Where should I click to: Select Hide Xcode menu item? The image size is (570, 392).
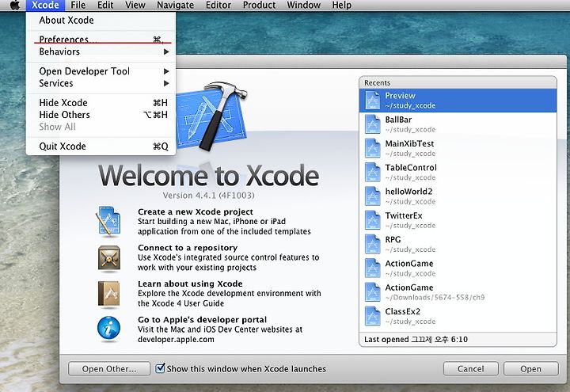coord(101,103)
